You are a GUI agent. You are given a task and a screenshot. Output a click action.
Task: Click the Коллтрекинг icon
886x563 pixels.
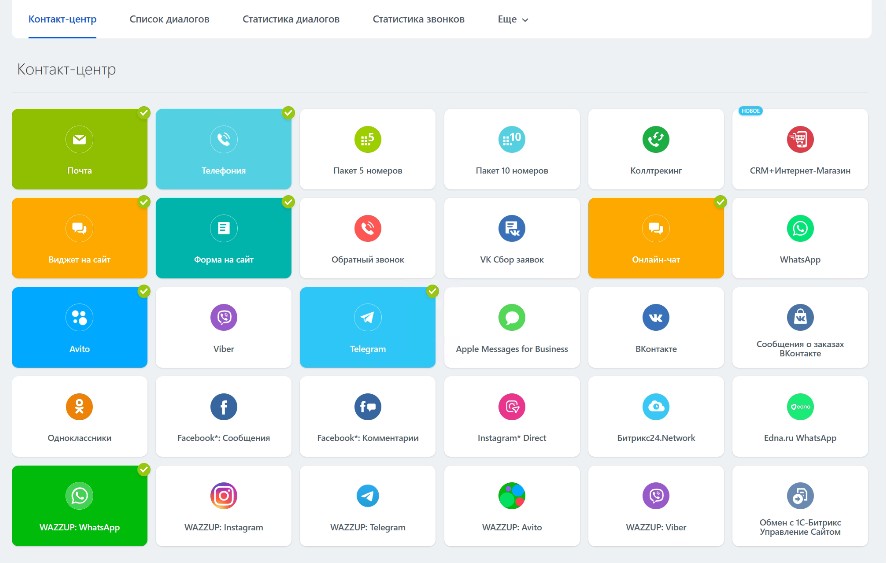(655, 139)
